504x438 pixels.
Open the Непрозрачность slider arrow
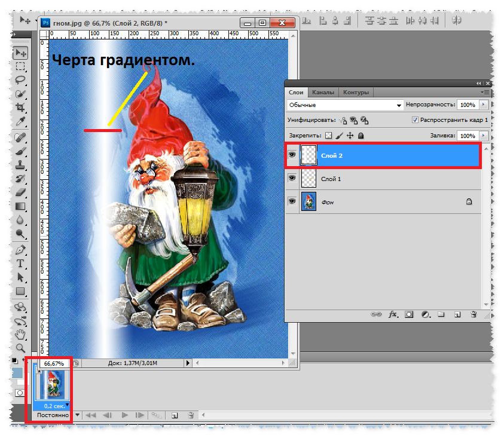coord(484,105)
